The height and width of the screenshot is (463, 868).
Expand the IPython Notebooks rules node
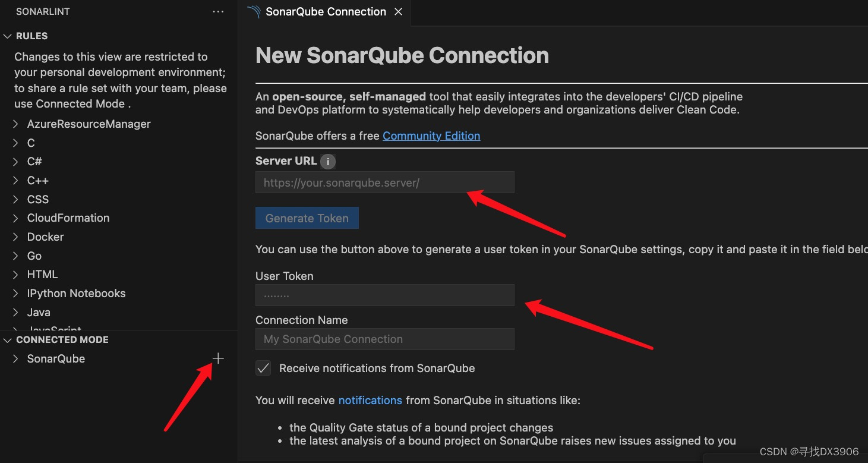(x=16, y=294)
